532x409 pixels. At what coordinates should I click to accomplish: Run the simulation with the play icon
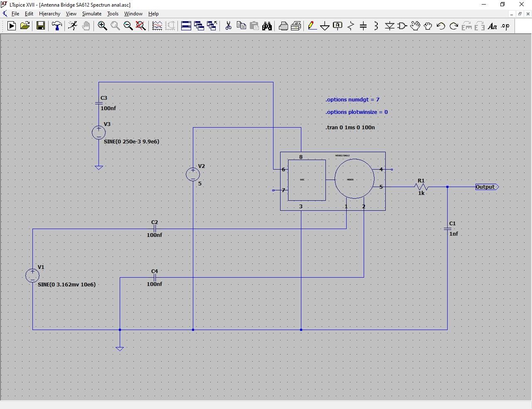(x=11, y=26)
